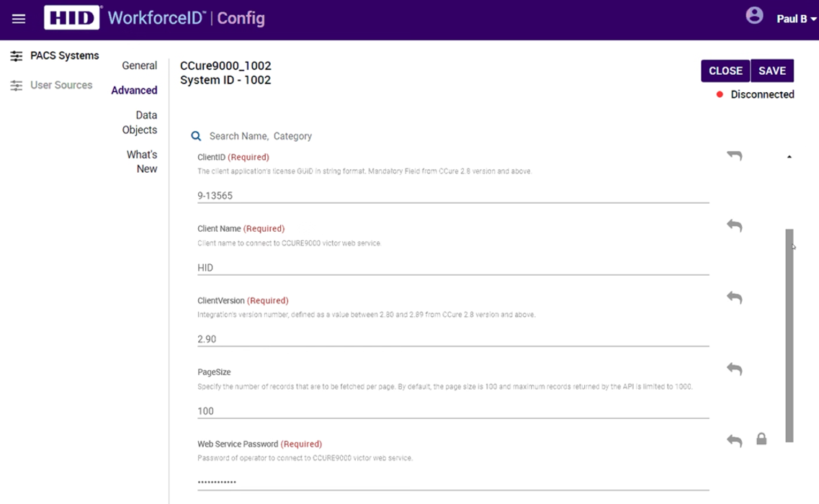The width and height of the screenshot is (819, 504).
Task: Click the WorkforceID Config header title
Action: pyautogui.click(x=186, y=18)
